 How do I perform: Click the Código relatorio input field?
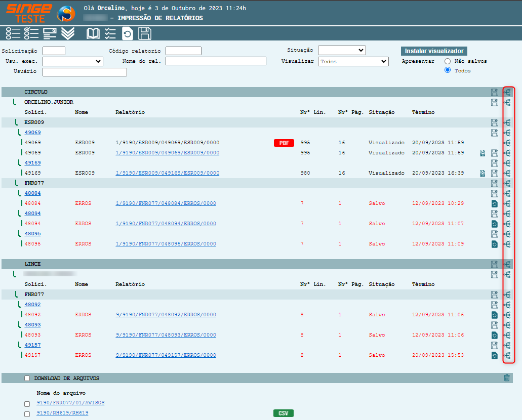183,51
